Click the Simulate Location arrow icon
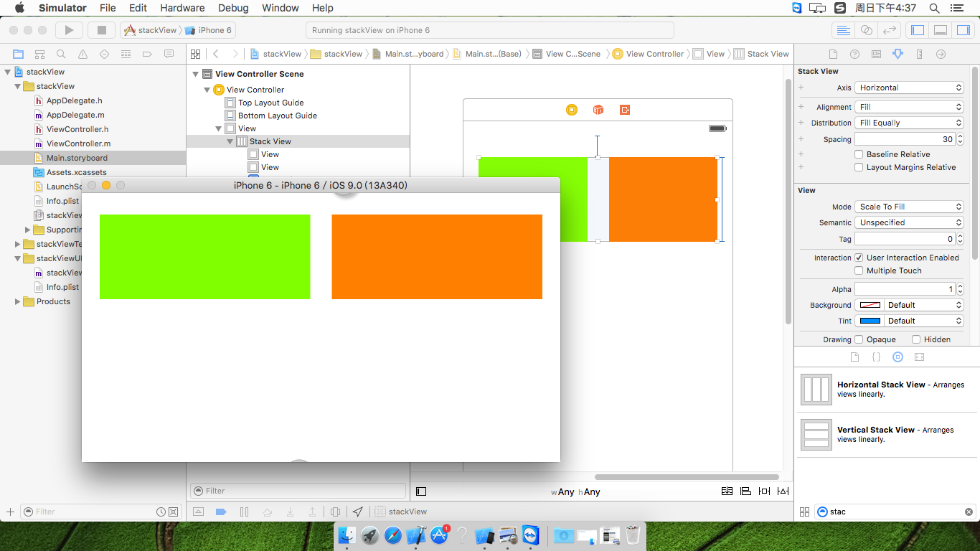The height and width of the screenshot is (551, 980). click(x=357, y=512)
